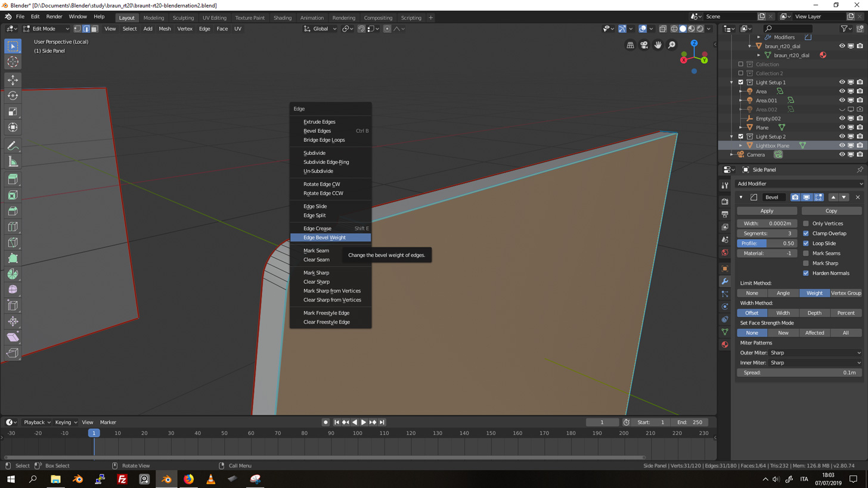Screen dimensions: 868x488
Task: Activate the Scale tool
Action: (13, 111)
